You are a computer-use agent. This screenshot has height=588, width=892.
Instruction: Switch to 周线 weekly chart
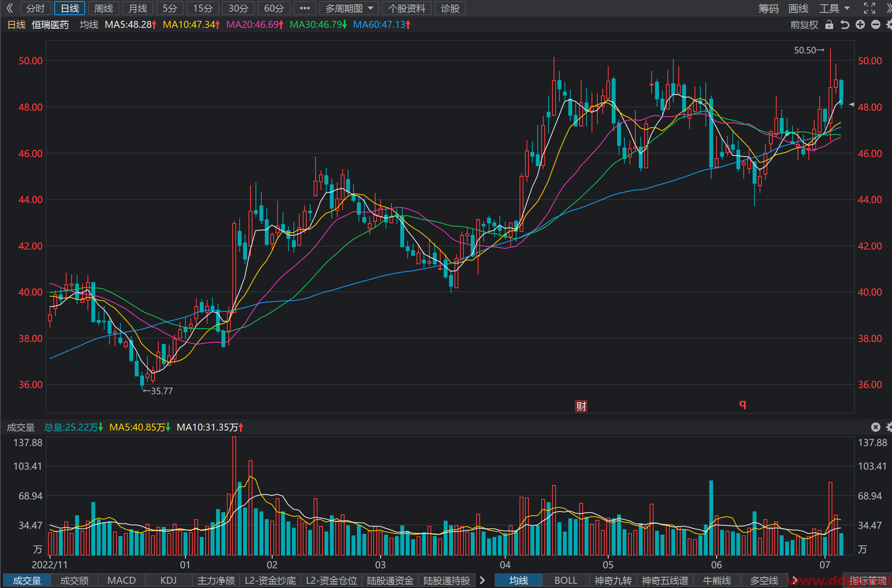(x=104, y=8)
